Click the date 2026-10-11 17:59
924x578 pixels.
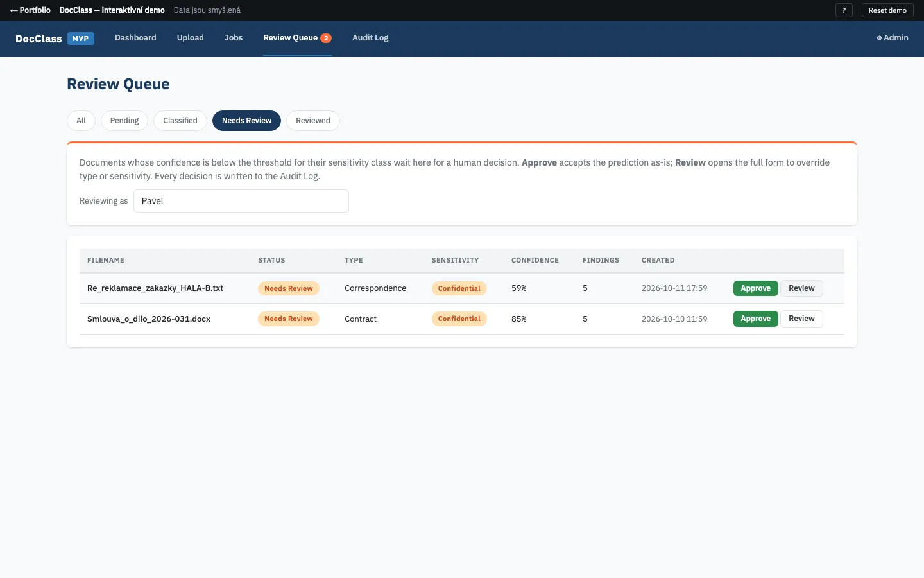pos(674,288)
